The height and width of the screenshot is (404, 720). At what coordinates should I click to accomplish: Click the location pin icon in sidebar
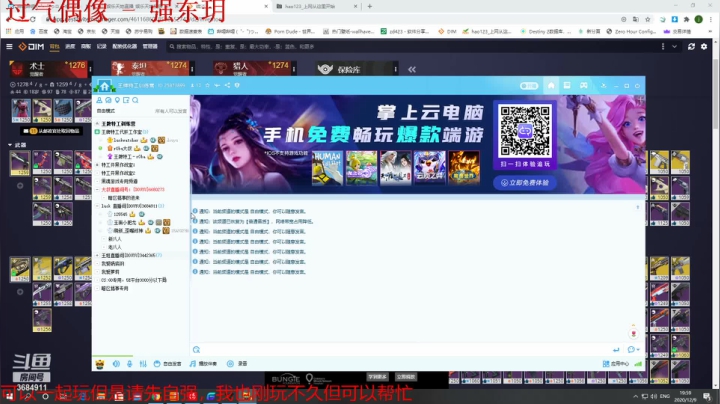(x=117, y=100)
